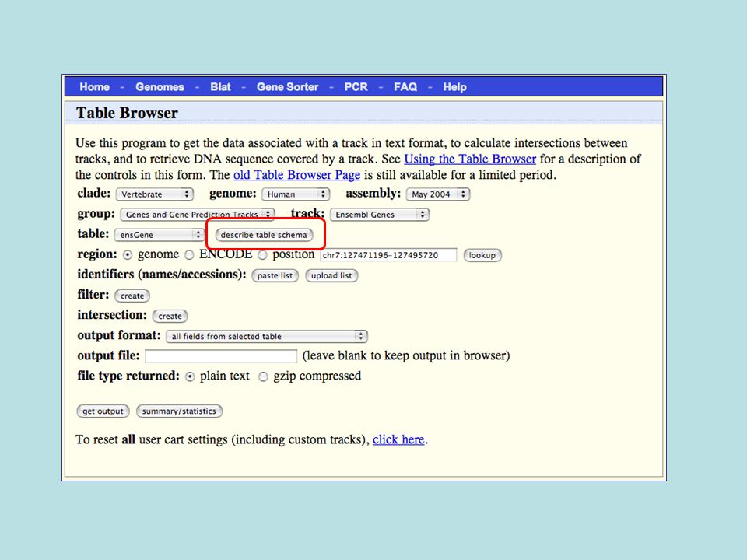Viewport: 747px width, 560px height.
Task: Open Gene Sorter from top bar
Action: pos(287,87)
